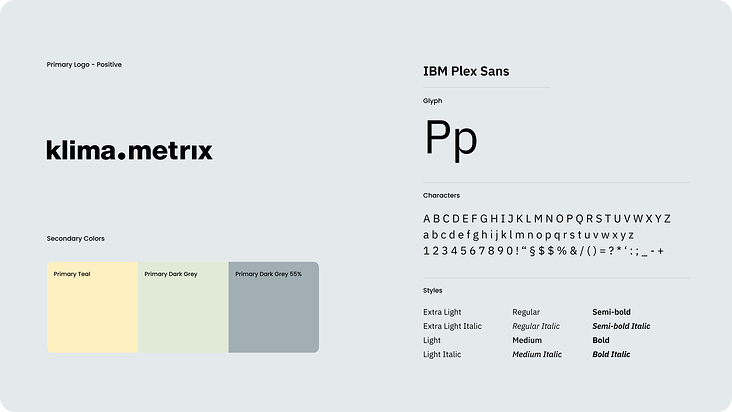
Task: Click the numbers and symbols row
Action: pos(543,251)
